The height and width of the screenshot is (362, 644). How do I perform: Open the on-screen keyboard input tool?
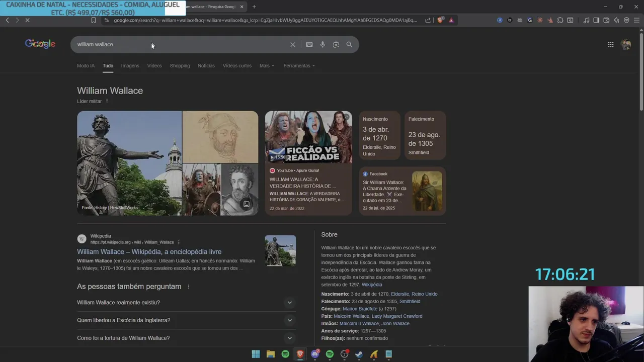[x=309, y=45]
